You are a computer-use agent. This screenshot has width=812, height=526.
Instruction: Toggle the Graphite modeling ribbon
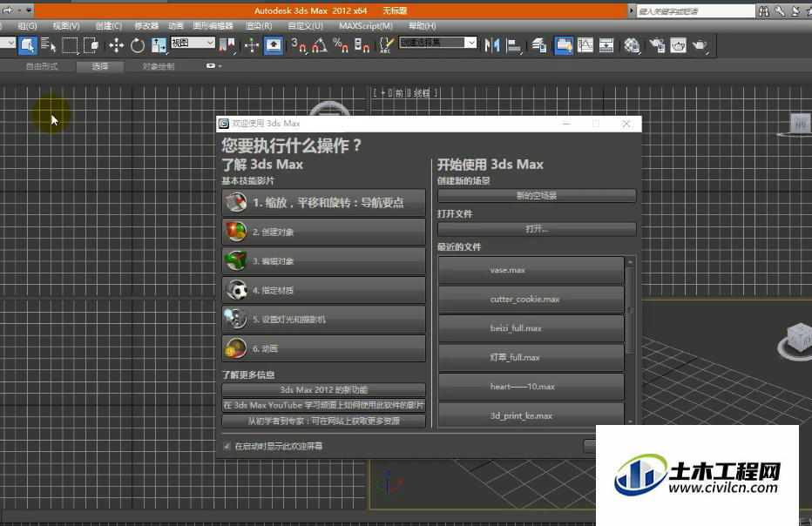pos(564,45)
